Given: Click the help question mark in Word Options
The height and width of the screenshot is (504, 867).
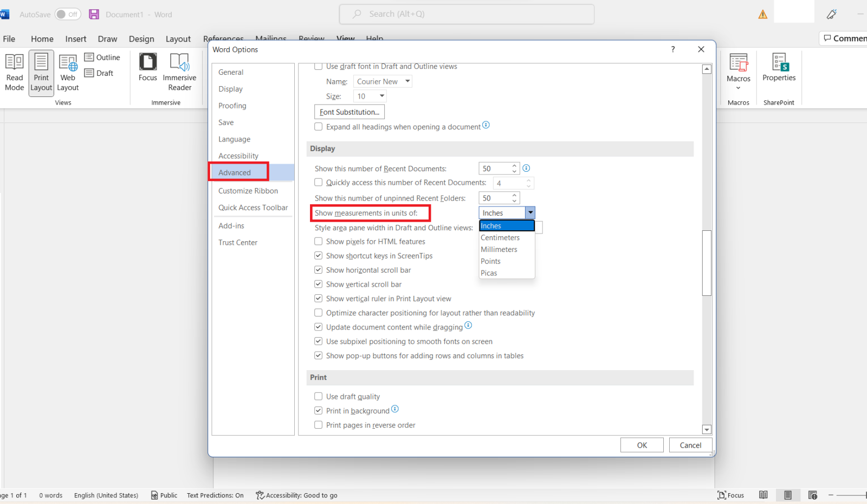Looking at the screenshot, I should tap(673, 49).
